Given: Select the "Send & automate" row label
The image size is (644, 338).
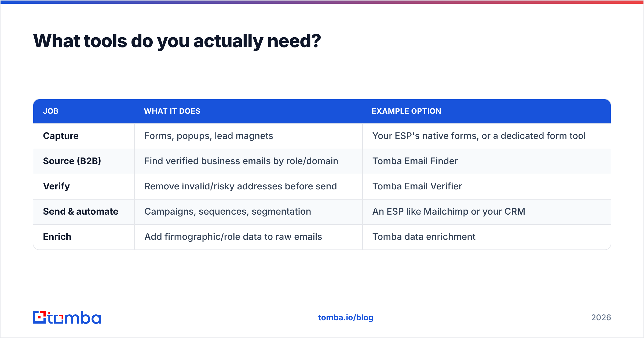Looking at the screenshot, I should [x=80, y=211].
